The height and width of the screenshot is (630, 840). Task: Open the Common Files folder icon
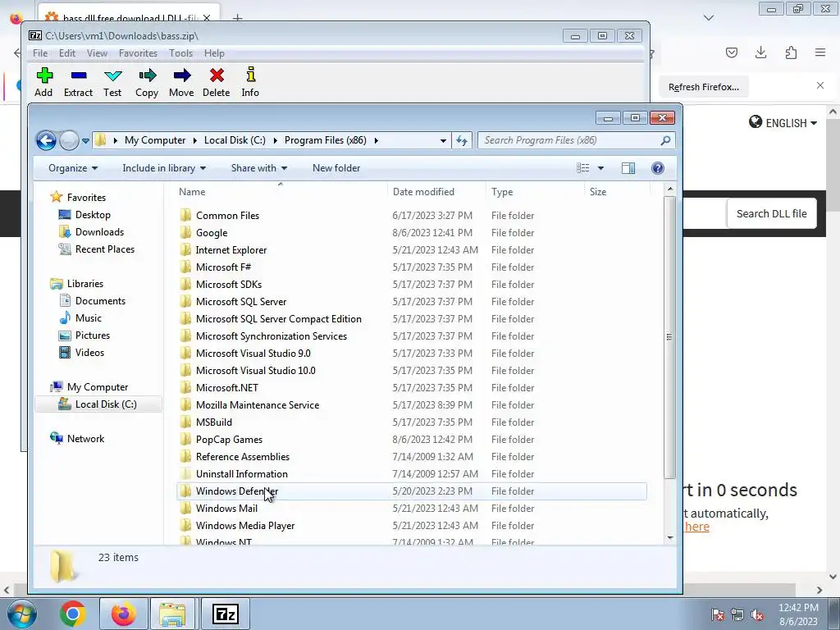(185, 216)
